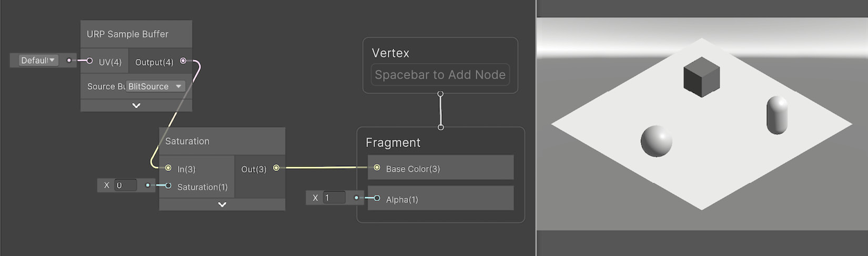Select the Saturation node title

tap(187, 141)
